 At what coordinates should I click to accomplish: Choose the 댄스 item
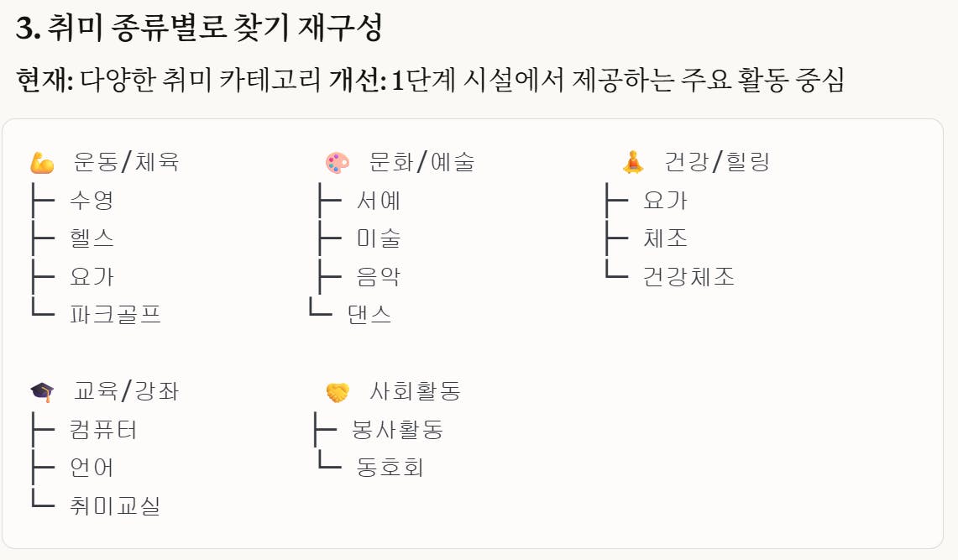coord(369,314)
